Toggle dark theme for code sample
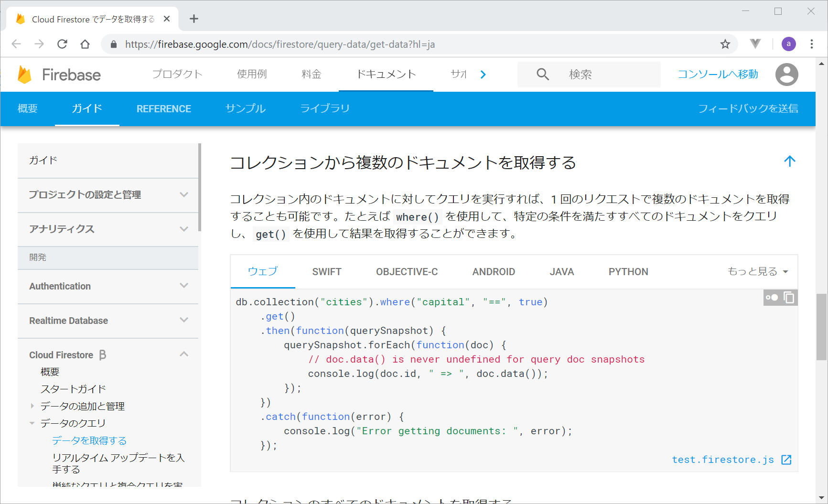Image resolution: width=828 pixels, height=504 pixels. [772, 298]
